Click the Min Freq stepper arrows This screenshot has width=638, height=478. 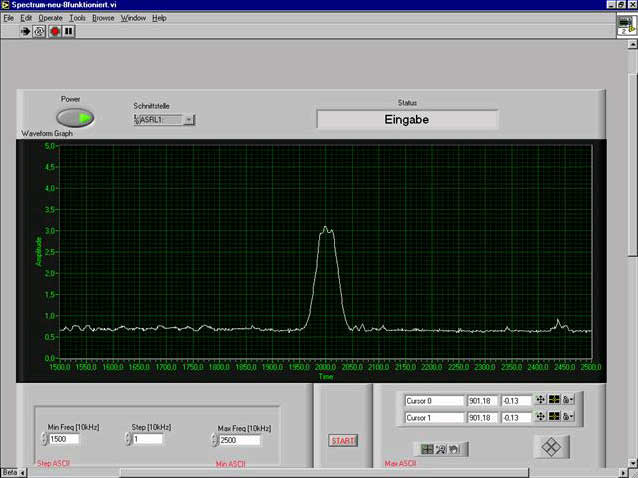coord(44,439)
